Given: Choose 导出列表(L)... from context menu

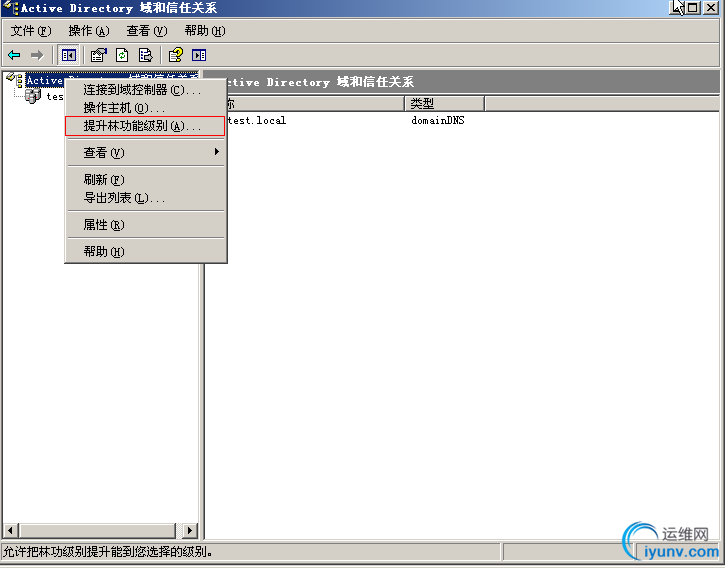Looking at the screenshot, I should click(146, 198).
